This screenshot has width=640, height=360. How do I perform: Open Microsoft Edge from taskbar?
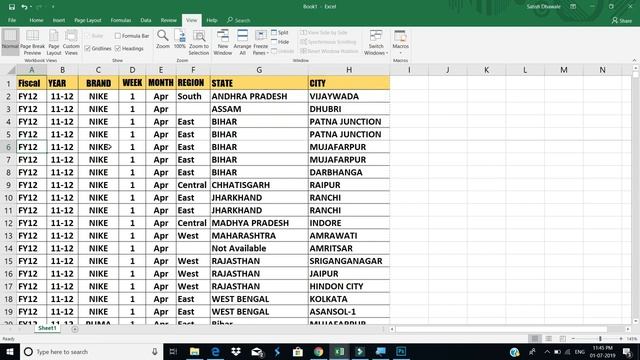(216, 351)
